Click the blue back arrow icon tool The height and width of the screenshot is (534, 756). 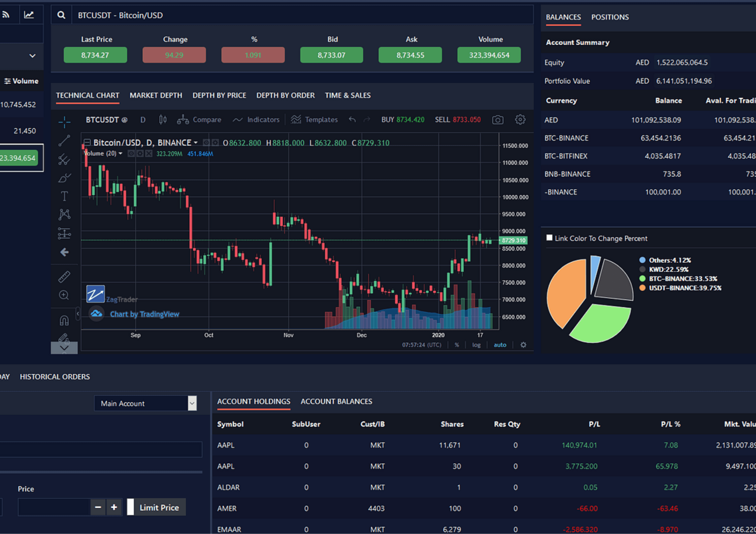coord(64,252)
